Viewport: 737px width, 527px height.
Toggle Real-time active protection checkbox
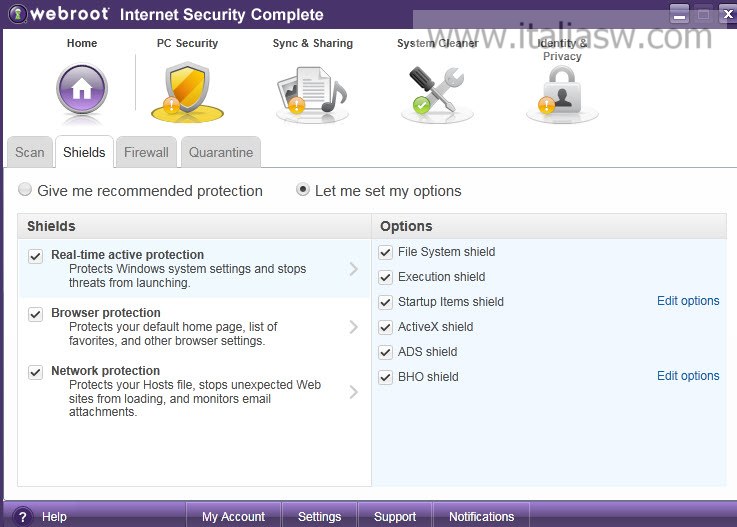point(36,256)
